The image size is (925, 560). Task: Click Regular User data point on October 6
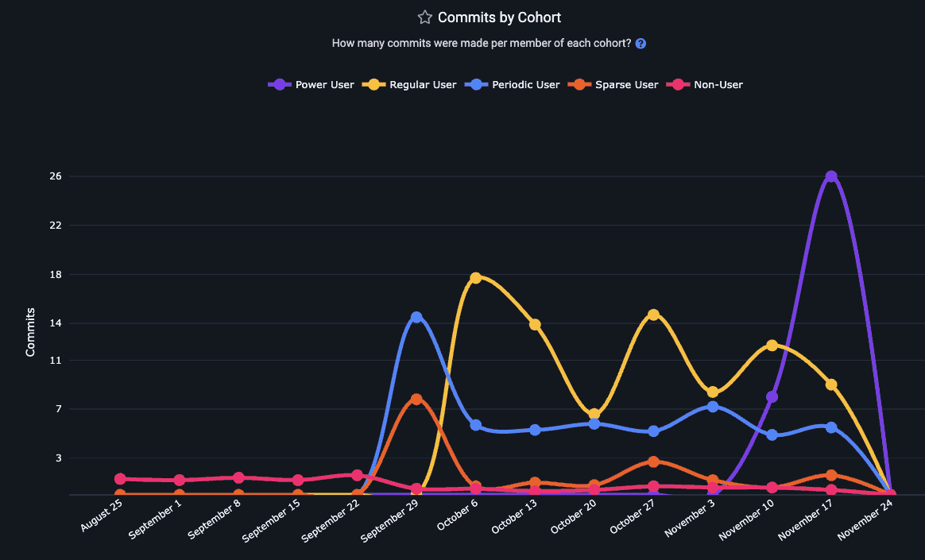(x=476, y=278)
